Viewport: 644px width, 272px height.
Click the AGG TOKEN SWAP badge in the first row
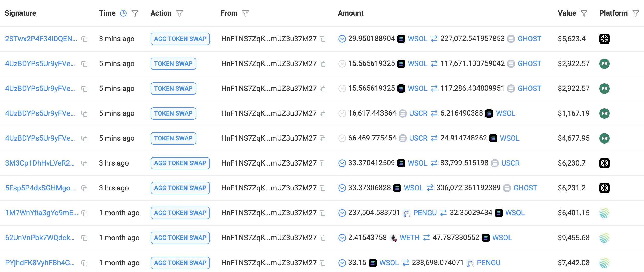pyautogui.click(x=180, y=39)
